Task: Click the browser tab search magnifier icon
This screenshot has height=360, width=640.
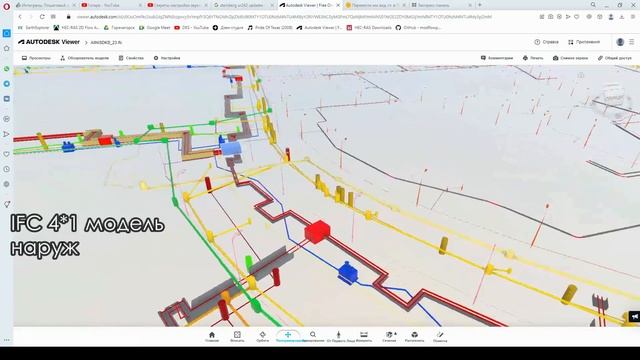Action: click(x=593, y=5)
